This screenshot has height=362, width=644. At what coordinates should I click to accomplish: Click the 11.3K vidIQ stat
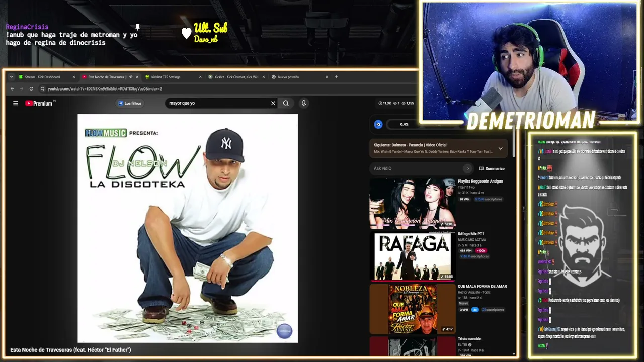point(385,103)
